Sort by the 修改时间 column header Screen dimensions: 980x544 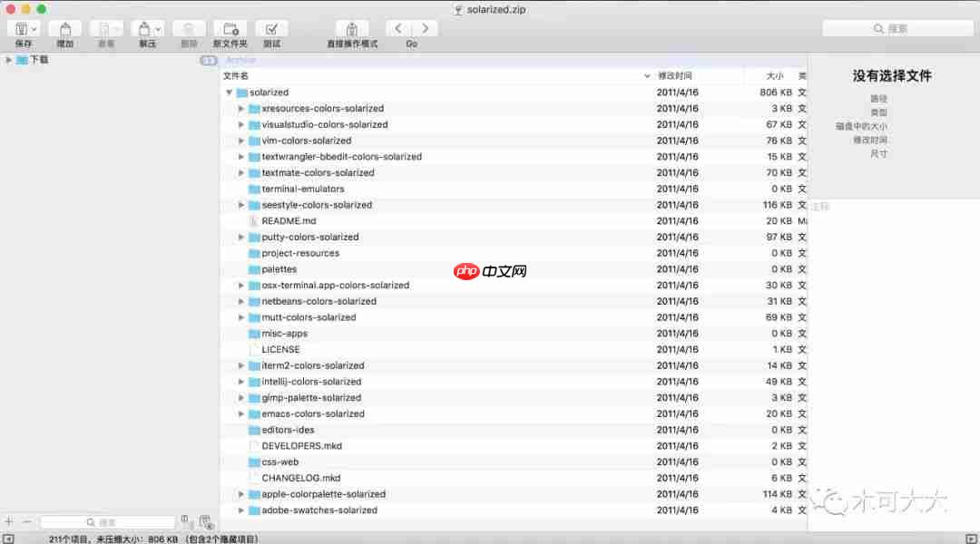point(675,75)
